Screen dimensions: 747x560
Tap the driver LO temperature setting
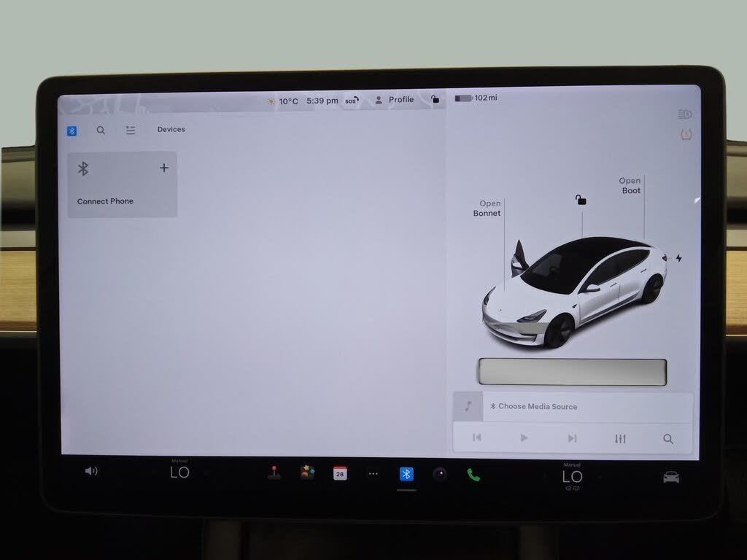(x=179, y=471)
